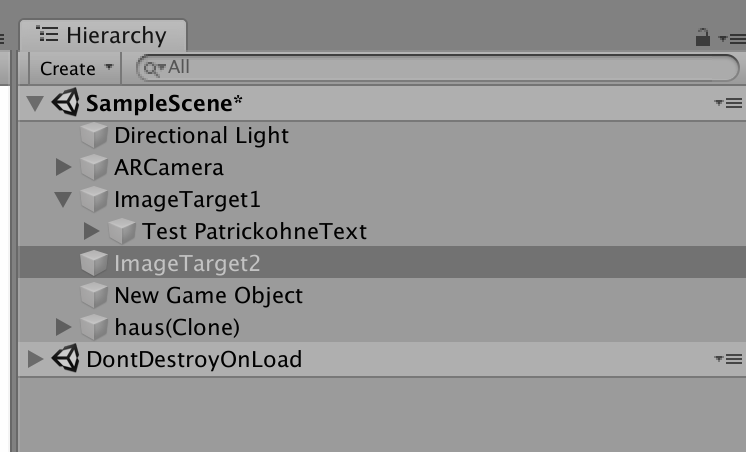Click the cube icon of New Game Object
Image resolution: width=746 pixels, height=452 pixels.
point(94,296)
